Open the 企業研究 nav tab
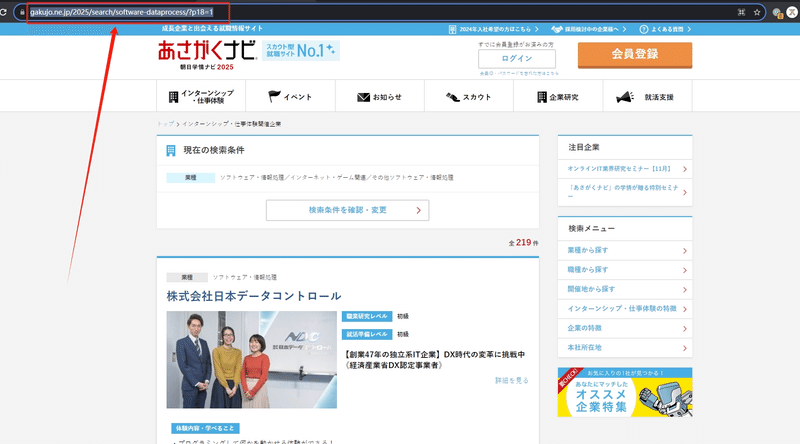 click(x=558, y=96)
